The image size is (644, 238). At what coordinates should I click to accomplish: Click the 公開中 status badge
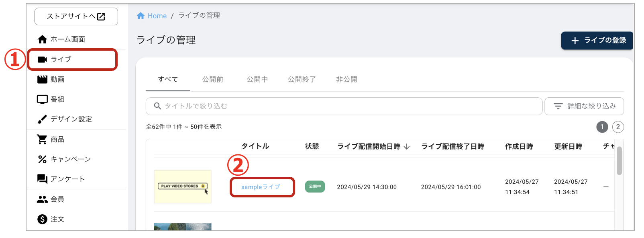point(315,187)
